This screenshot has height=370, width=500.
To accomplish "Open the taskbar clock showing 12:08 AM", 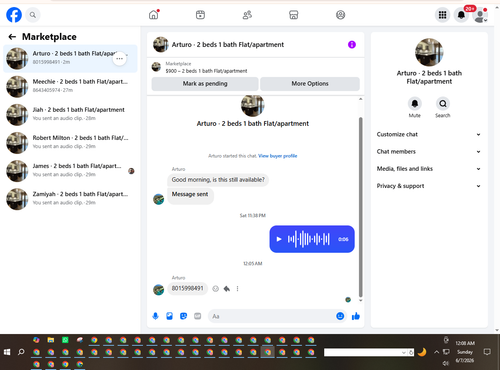I will (465, 352).
